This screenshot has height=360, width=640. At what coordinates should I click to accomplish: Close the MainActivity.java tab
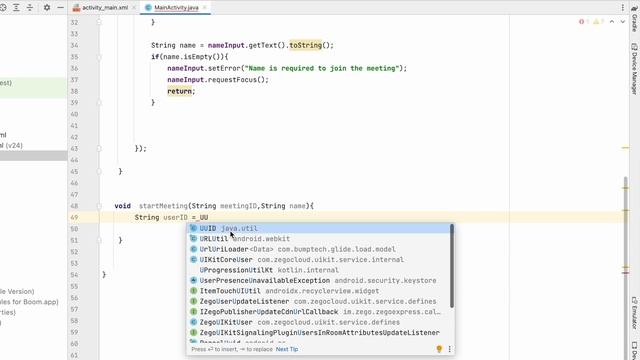(x=204, y=7)
